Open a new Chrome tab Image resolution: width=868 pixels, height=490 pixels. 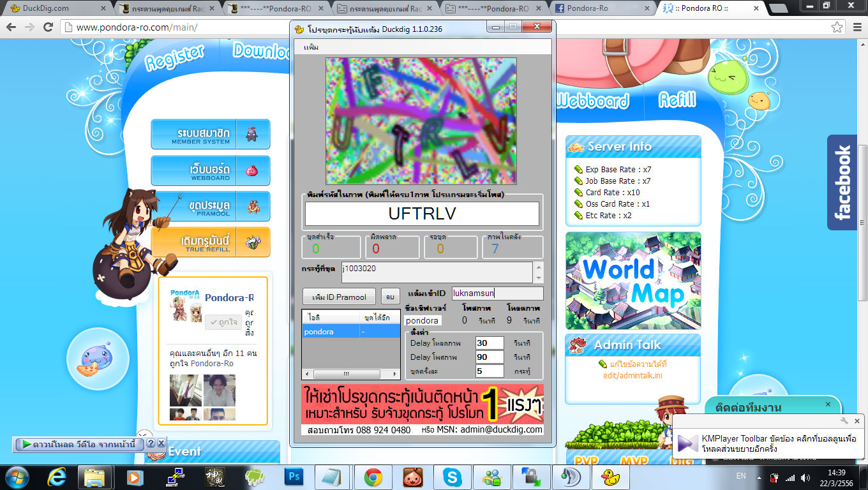779,9
